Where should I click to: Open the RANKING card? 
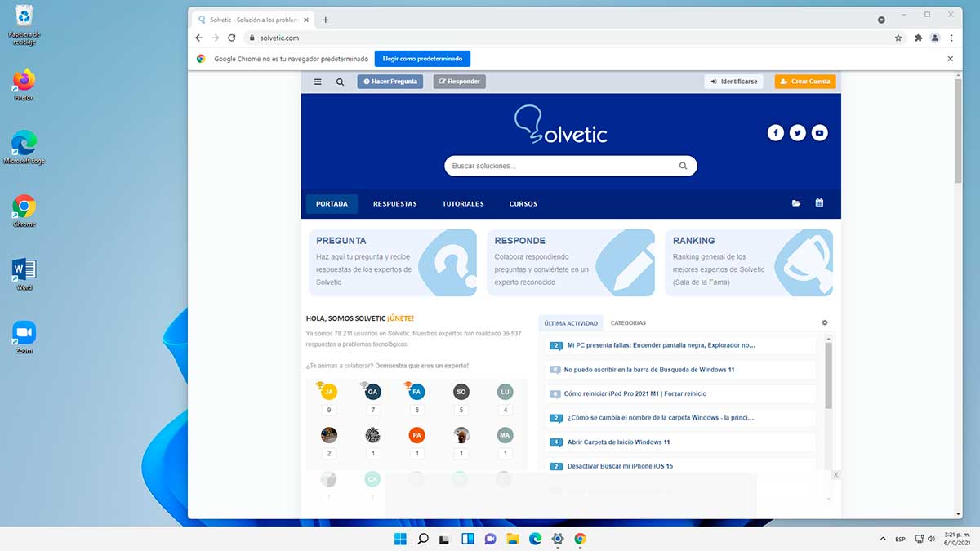point(749,262)
